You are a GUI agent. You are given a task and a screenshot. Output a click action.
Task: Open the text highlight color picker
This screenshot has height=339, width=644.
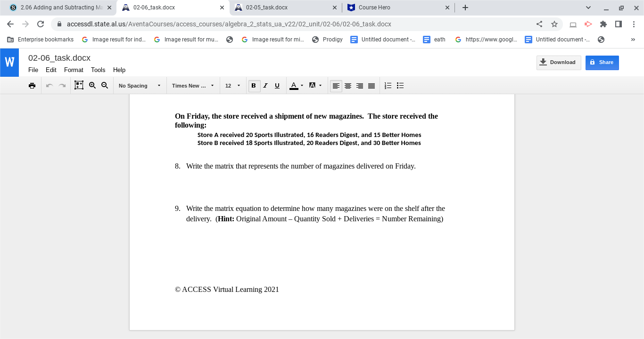point(315,86)
